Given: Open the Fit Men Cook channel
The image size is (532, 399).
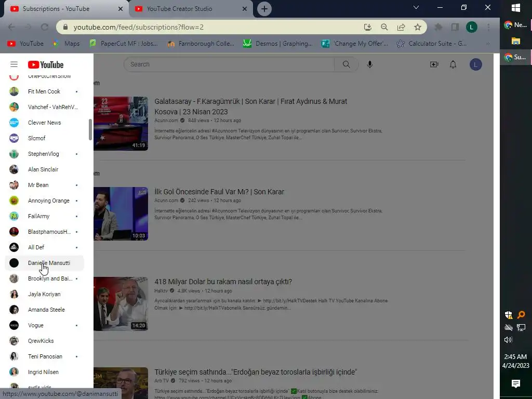Looking at the screenshot, I should coord(44,91).
